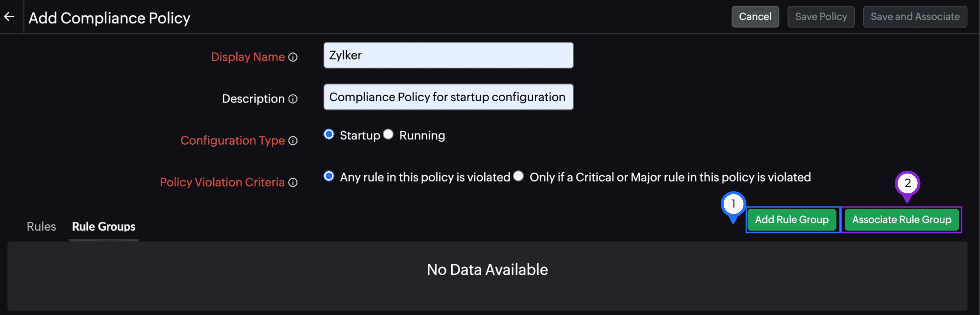Click the Save Policy button

pos(821,17)
